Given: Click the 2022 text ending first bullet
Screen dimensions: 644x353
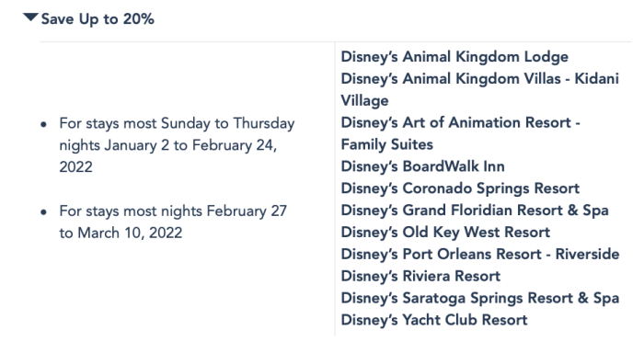Looking at the screenshot, I should [x=76, y=167].
